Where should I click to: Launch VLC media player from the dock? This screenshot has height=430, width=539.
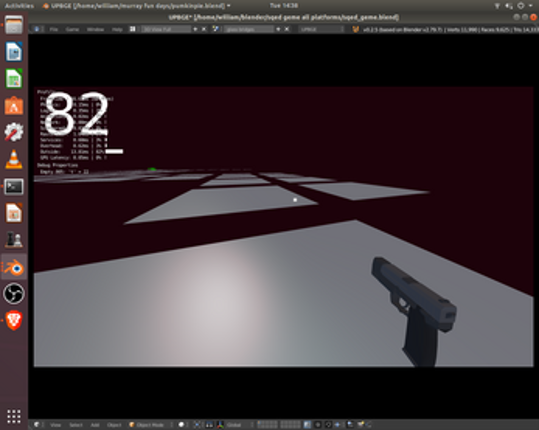click(x=14, y=159)
